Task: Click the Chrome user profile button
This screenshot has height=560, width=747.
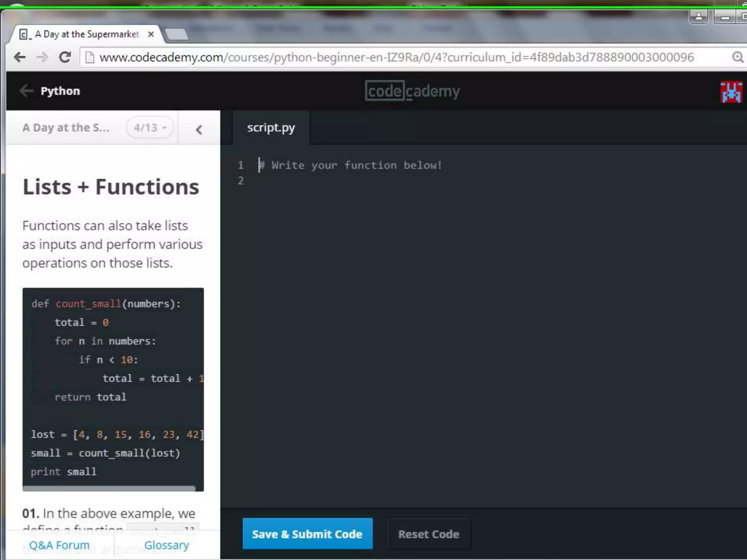Action: (698, 17)
